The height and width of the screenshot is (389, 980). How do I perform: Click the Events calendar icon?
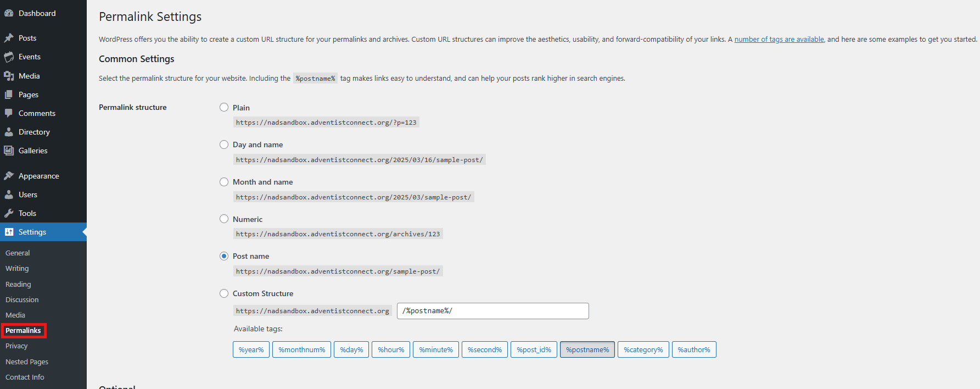click(9, 57)
